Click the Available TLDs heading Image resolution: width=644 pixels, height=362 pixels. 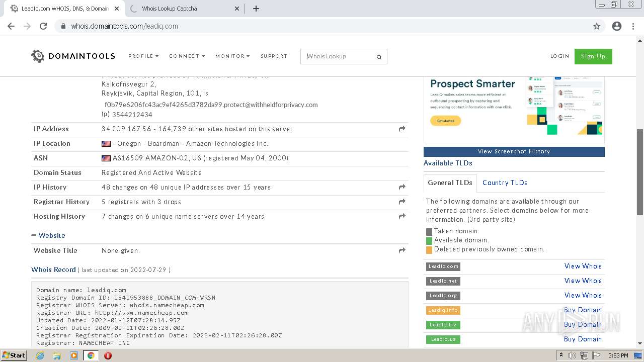pyautogui.click(x=448, y=163)
